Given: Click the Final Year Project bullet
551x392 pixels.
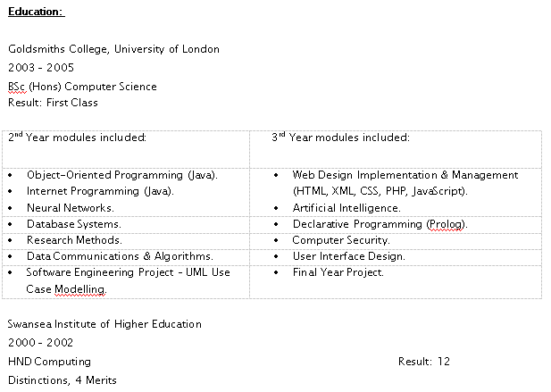Looking at the screenshot, I should point(338,272).
